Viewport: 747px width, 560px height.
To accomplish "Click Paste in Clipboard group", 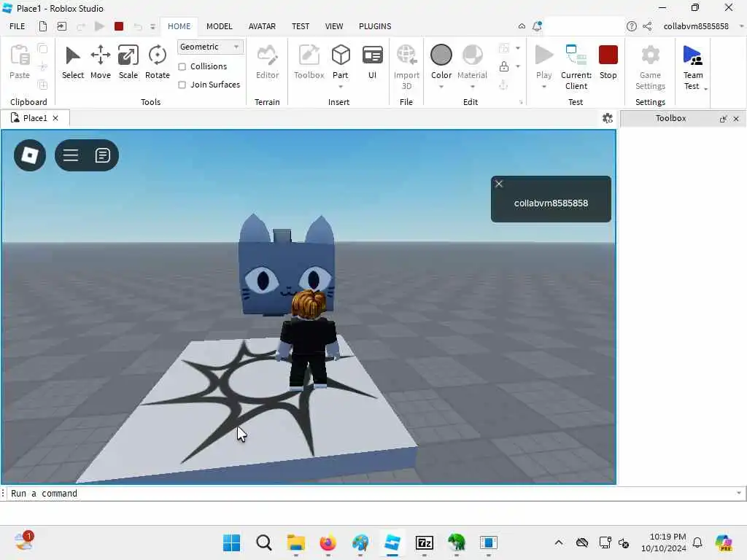I will tap(20, 62).
